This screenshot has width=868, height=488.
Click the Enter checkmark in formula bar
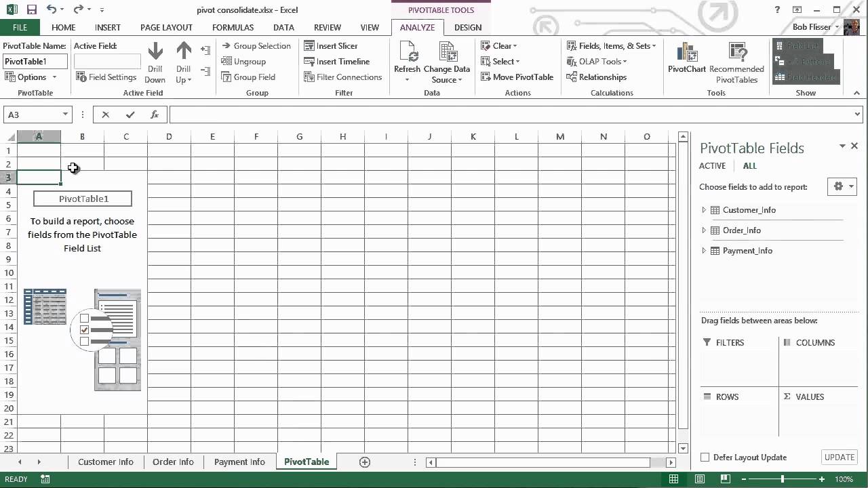(130, 115)
